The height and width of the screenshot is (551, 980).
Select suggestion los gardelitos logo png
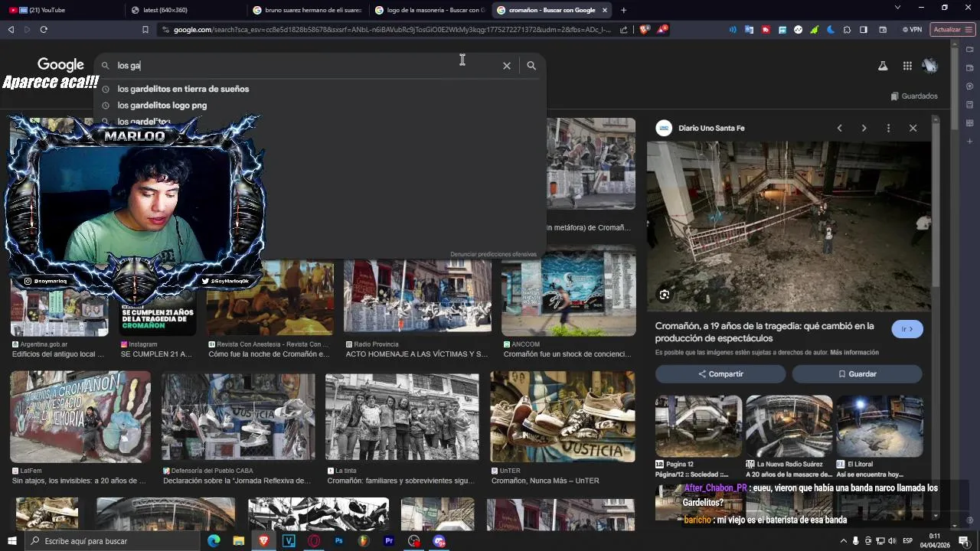tap(162, 106)
